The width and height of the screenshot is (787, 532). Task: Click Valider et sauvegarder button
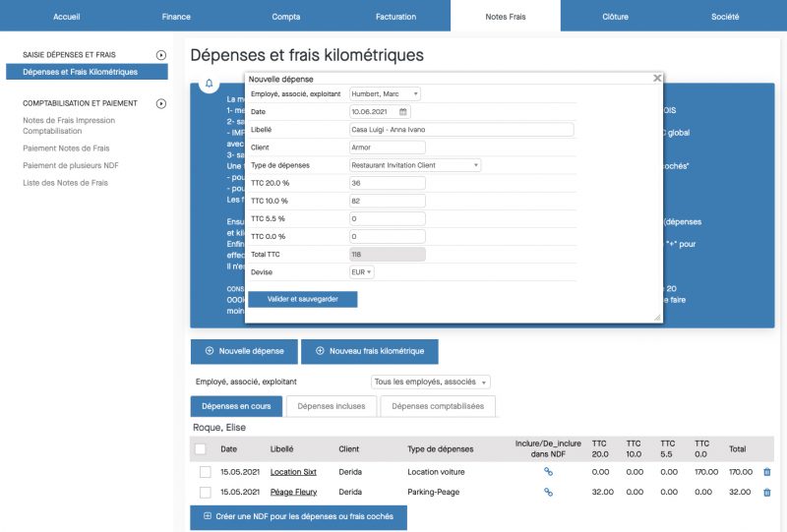pyautogui.click(x=302, y=299)
